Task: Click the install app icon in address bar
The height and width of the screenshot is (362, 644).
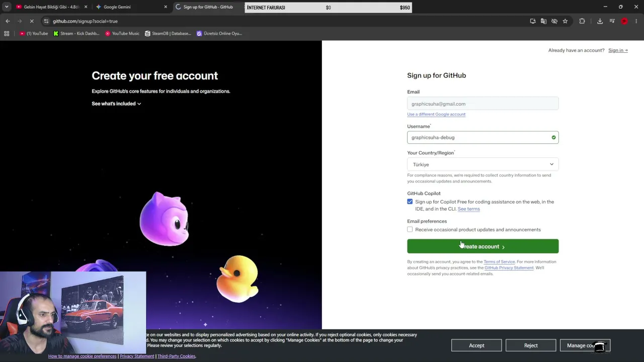Action: point(533,21)
